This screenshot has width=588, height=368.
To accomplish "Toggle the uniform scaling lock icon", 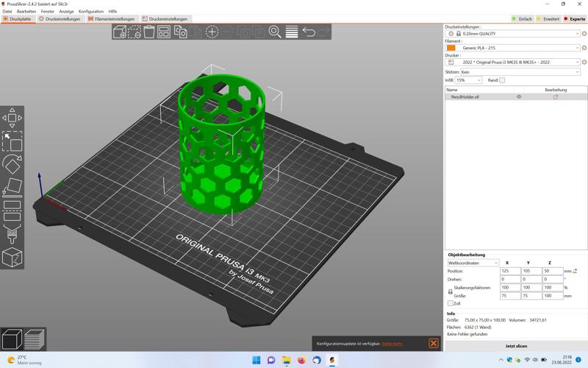I will point(451,291).
